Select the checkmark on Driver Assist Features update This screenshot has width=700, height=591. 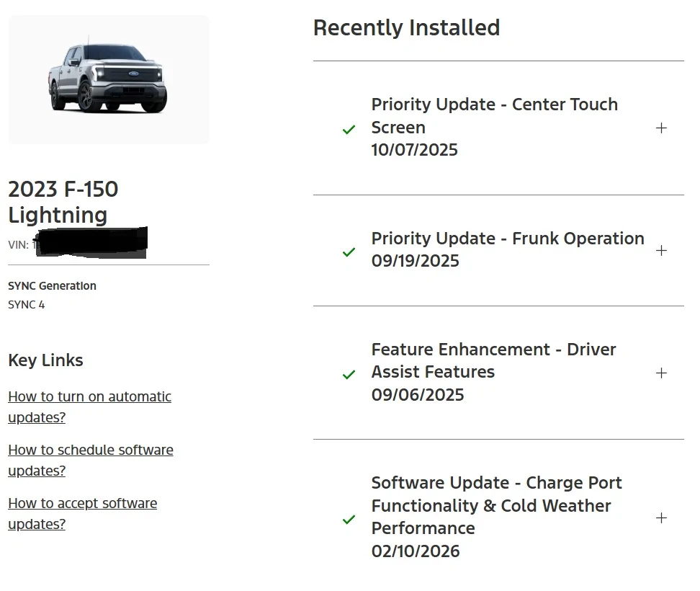point(349,374)
